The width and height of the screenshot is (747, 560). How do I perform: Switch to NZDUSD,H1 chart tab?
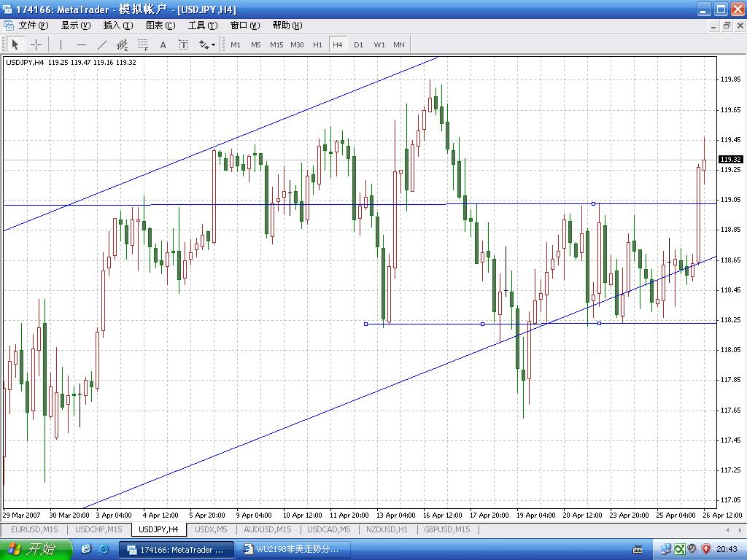click(387, 529)
